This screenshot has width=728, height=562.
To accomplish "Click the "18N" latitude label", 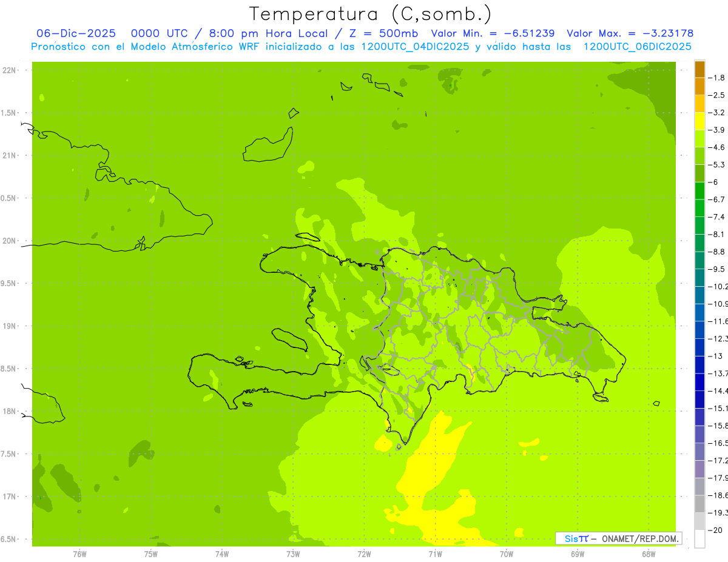I will 9,412.
